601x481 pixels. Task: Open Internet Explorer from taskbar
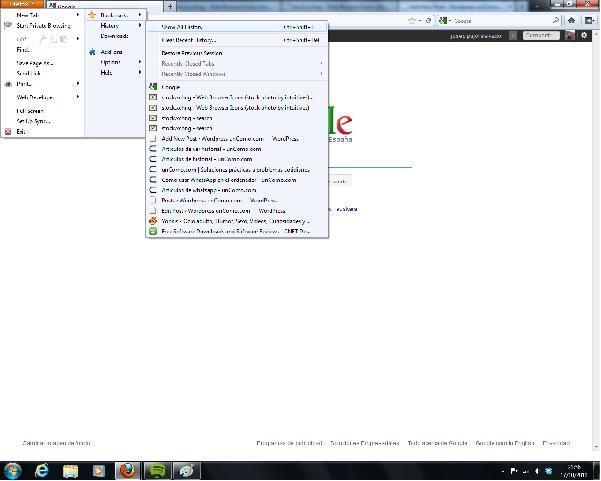pos(41,470)
